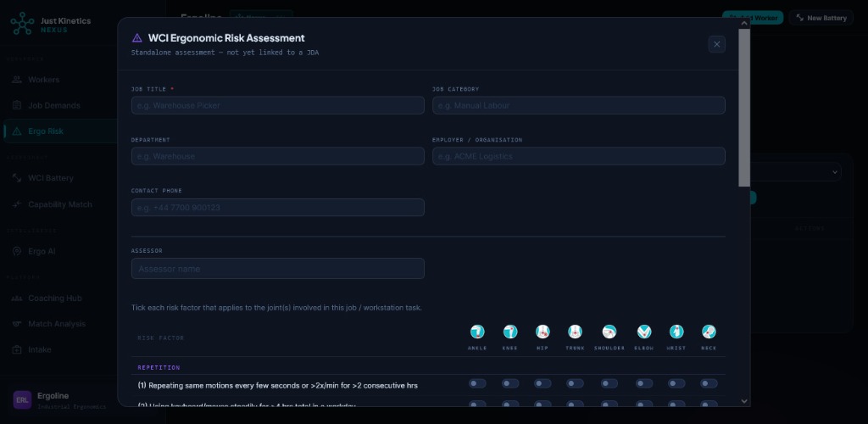Screen dimensions: 868x424
Task: Click the Ankle joint icon
Action: click(x=477, y=332)
